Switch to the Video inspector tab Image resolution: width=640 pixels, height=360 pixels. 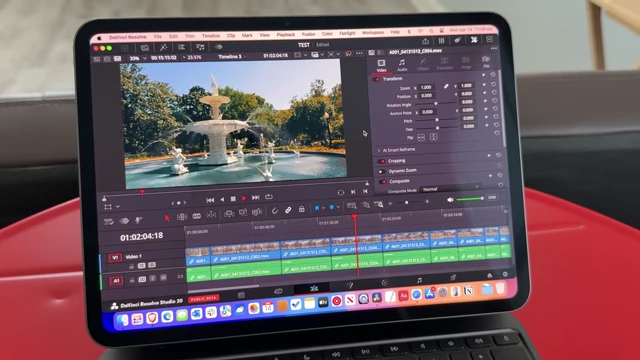[x=381, y=65]
